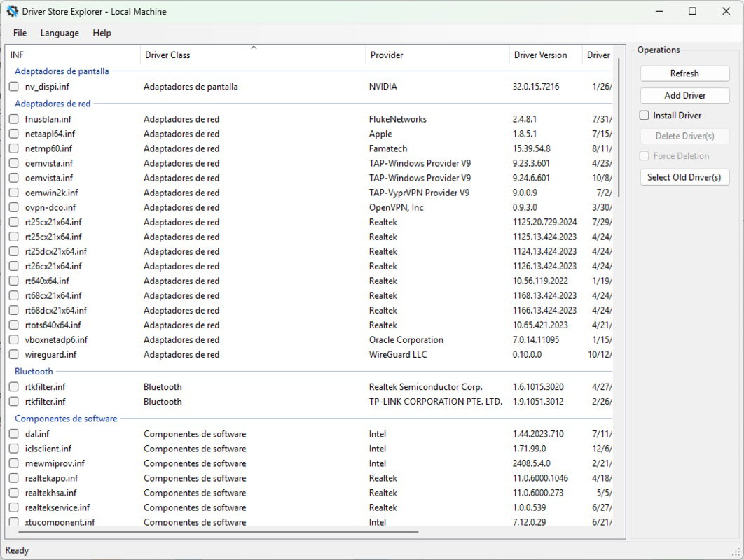Open the Language menu
744x560 pixels.
(x=59, y=33)
